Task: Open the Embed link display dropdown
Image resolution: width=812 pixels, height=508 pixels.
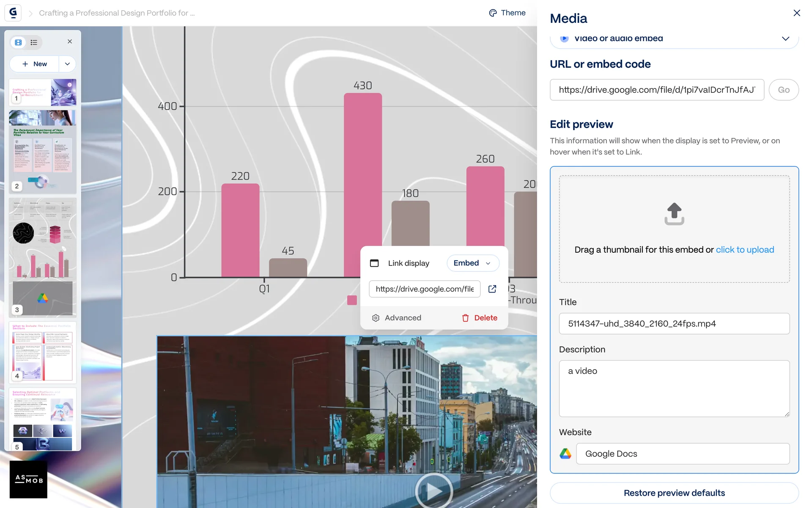Action: [472, 263]
